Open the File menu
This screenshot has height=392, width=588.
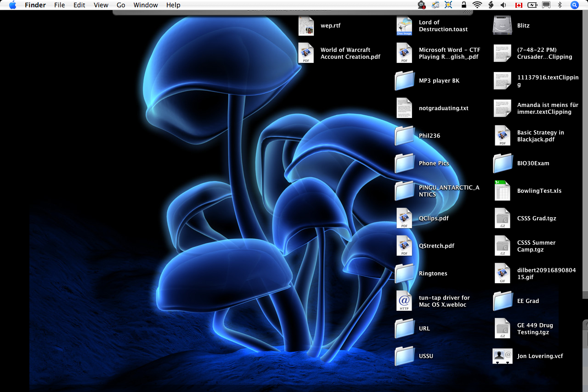click(59, 5)
